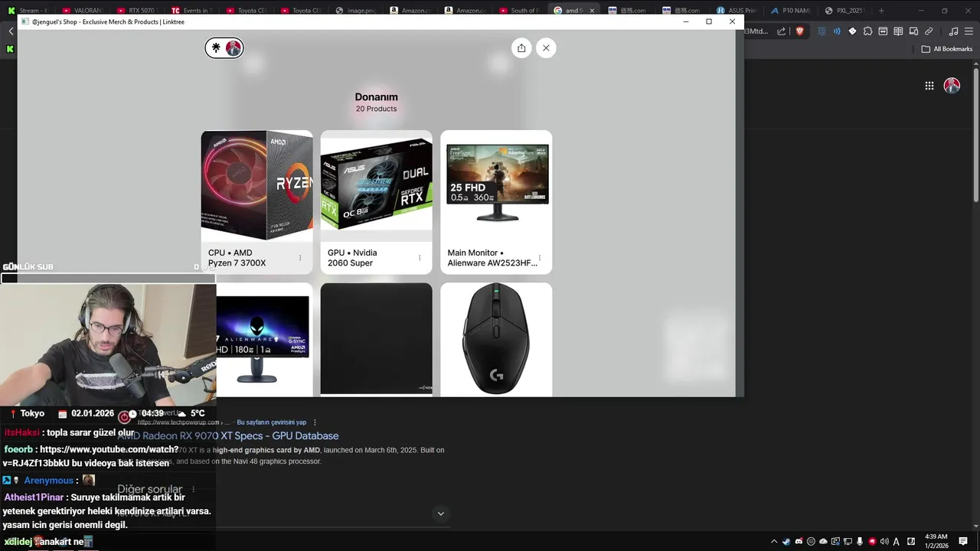Click the white tag-shaped extension icon

click(x=852, y=31)
